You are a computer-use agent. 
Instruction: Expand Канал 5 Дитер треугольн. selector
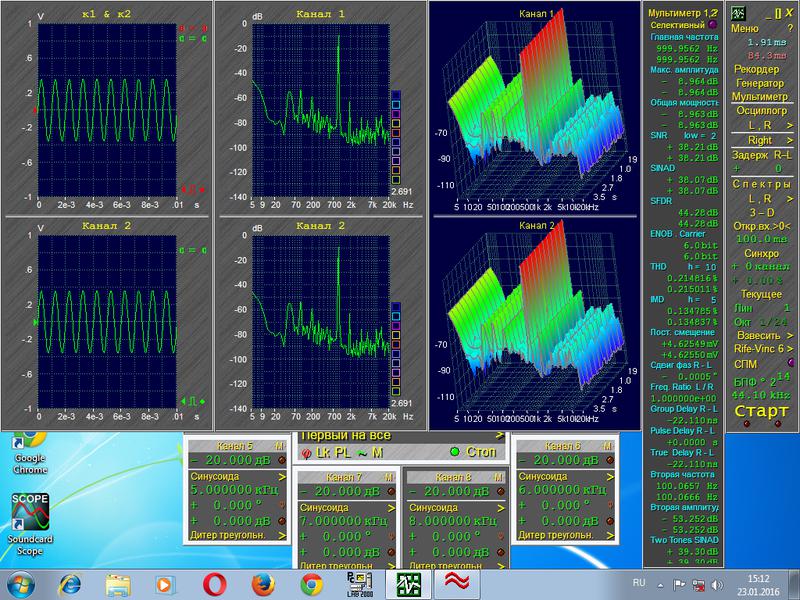tap(282, 535)
